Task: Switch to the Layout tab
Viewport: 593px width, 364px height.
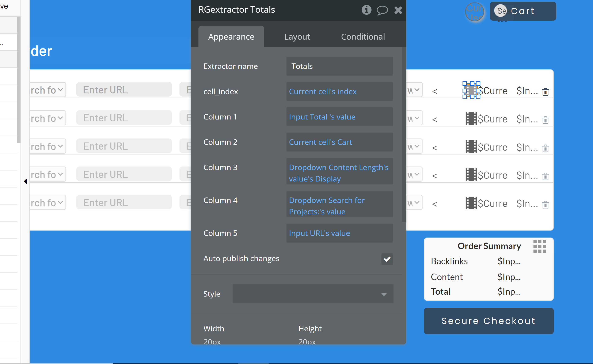Action: click(297, 37)
